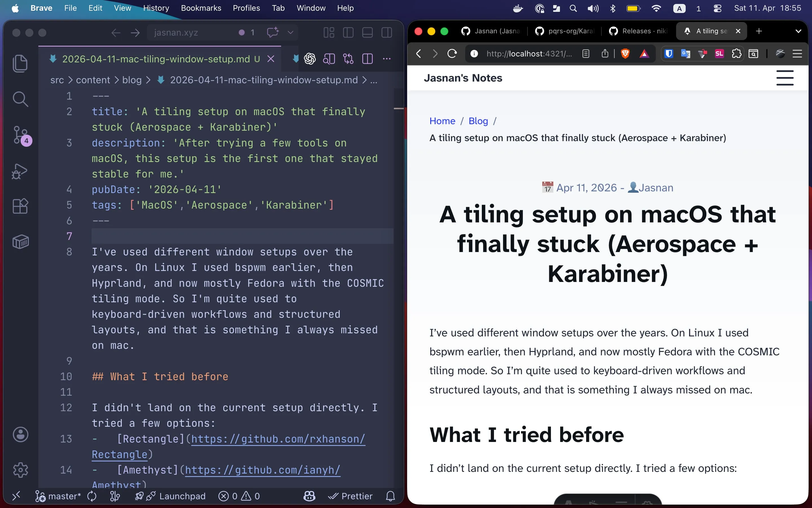Go back in VS Code navigation
This screenshot has width=812, height=508.
point(116,32)
